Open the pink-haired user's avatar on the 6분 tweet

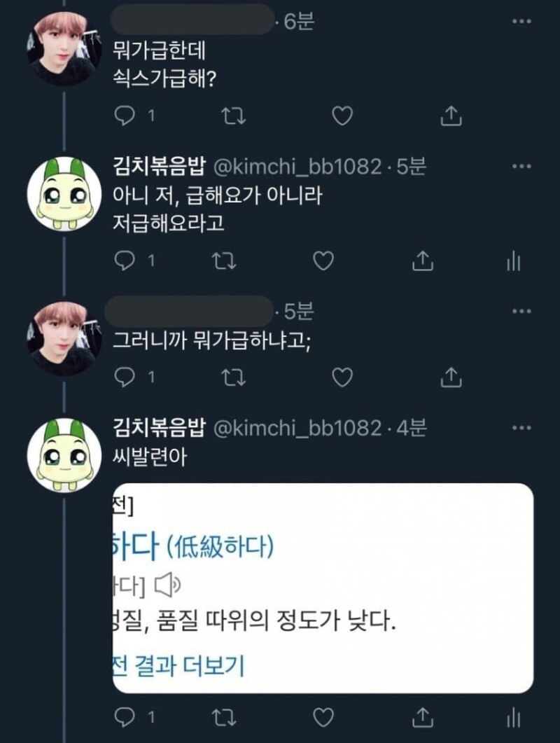pos(62,48)
